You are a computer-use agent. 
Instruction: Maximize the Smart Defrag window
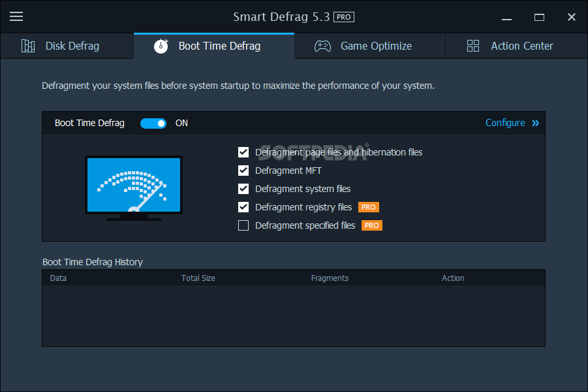point(539,17)
